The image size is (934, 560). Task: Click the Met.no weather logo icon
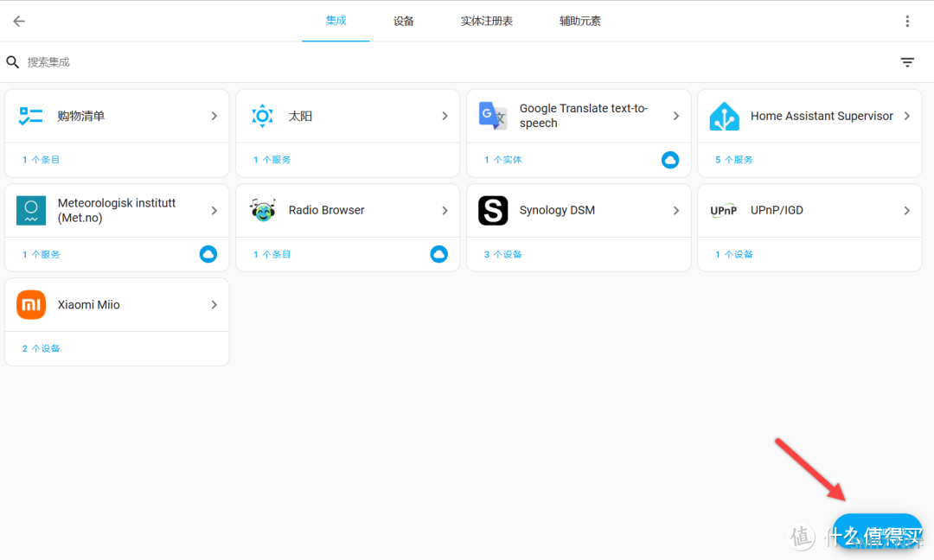[31, 211]
